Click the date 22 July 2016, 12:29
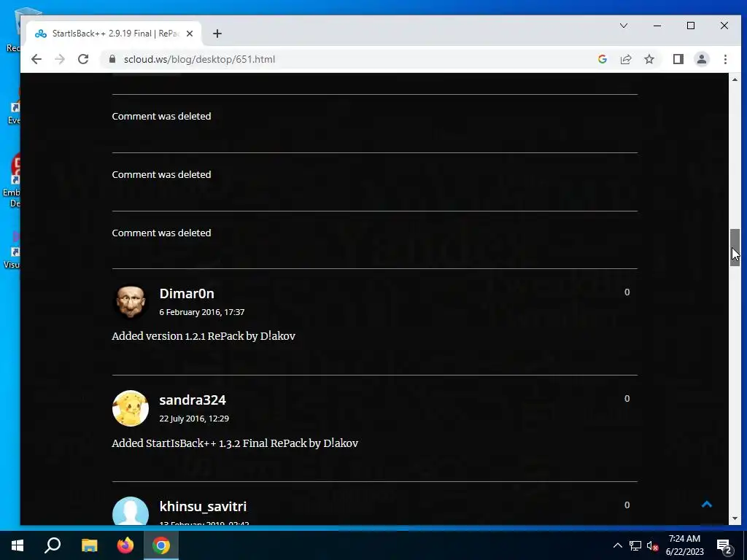This screenshot has width=747, height=560. point(194,419)
